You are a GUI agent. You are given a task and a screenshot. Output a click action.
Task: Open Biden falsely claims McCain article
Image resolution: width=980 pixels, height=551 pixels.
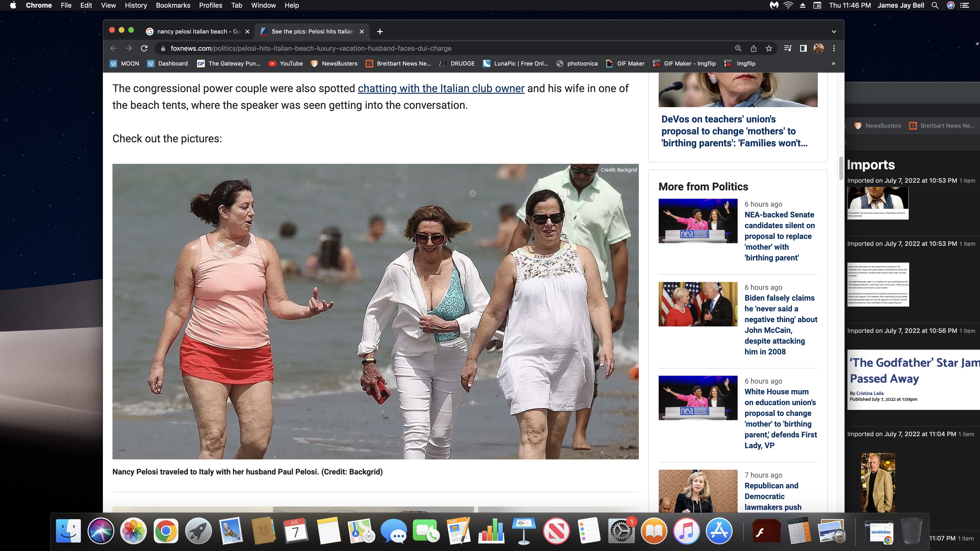tap(781, 325)
